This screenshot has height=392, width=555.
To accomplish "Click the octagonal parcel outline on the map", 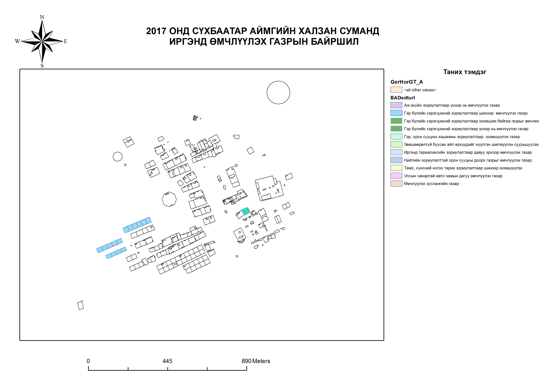I will (169, 199).
